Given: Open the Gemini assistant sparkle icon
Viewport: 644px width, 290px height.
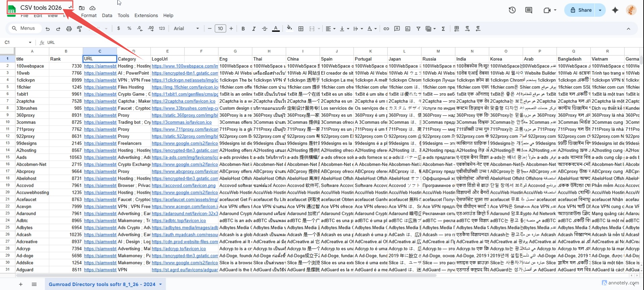Looking at the screenshot, I should click(615, 10).
